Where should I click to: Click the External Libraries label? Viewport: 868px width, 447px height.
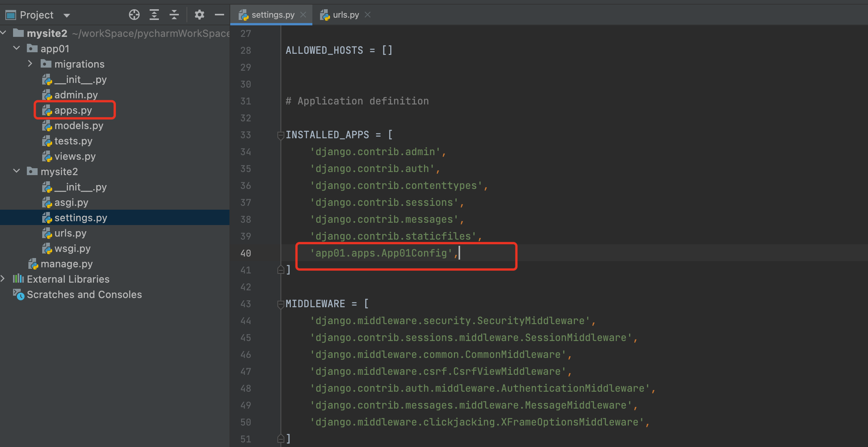click(68, 279)
